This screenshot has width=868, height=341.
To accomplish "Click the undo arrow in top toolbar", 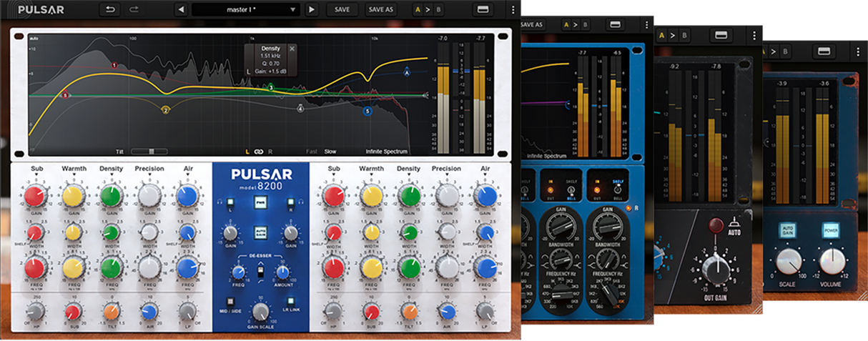I will (109, 10).
